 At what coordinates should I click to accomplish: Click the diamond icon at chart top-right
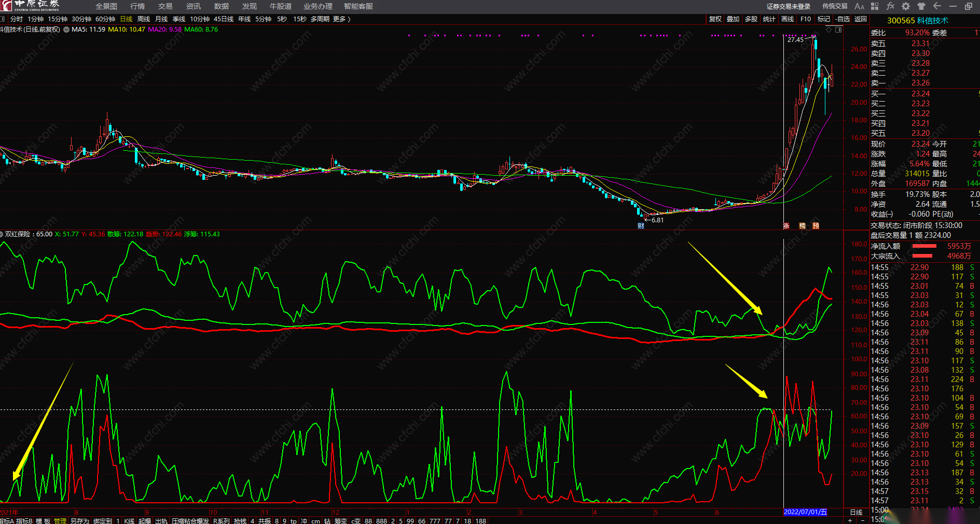point(829,30)
